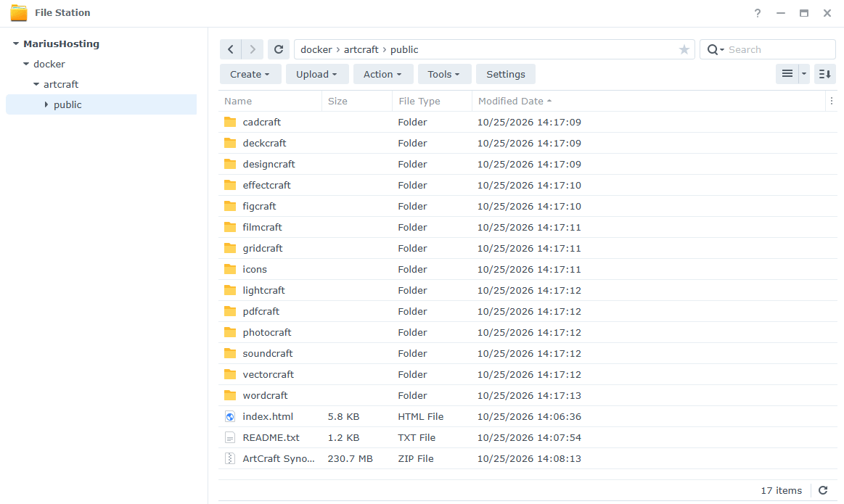Click date 10/25/2026 14:06:36
The width and height of the screenshot is (844, 504).
529,417
